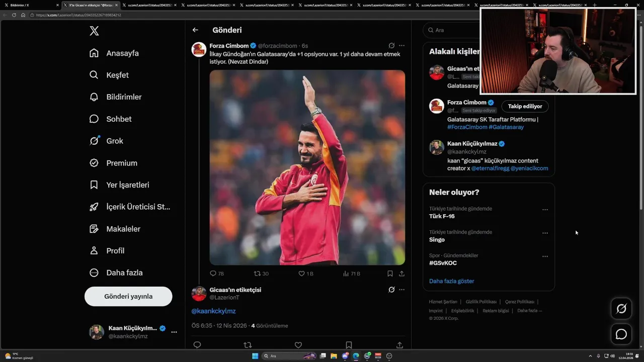Bookmark the Forza Cimbom post
This screenshot has width=644, height=362.
click(x=390, y=274)
